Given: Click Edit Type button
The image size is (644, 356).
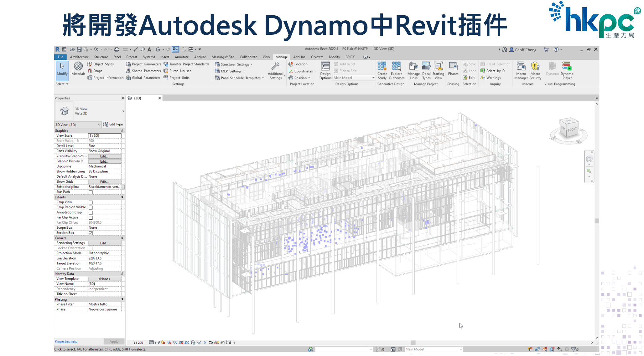Looking at the screenshot, I should (113, 125).
